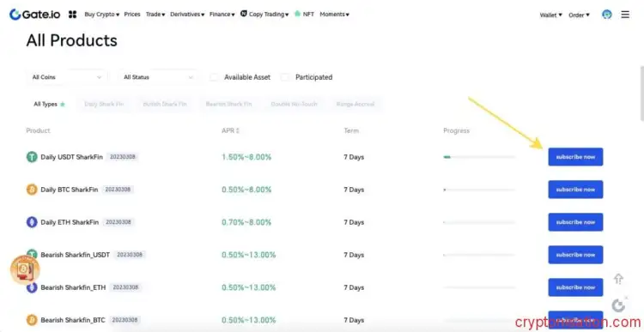Enable the Available Asset checkbox

215,77
